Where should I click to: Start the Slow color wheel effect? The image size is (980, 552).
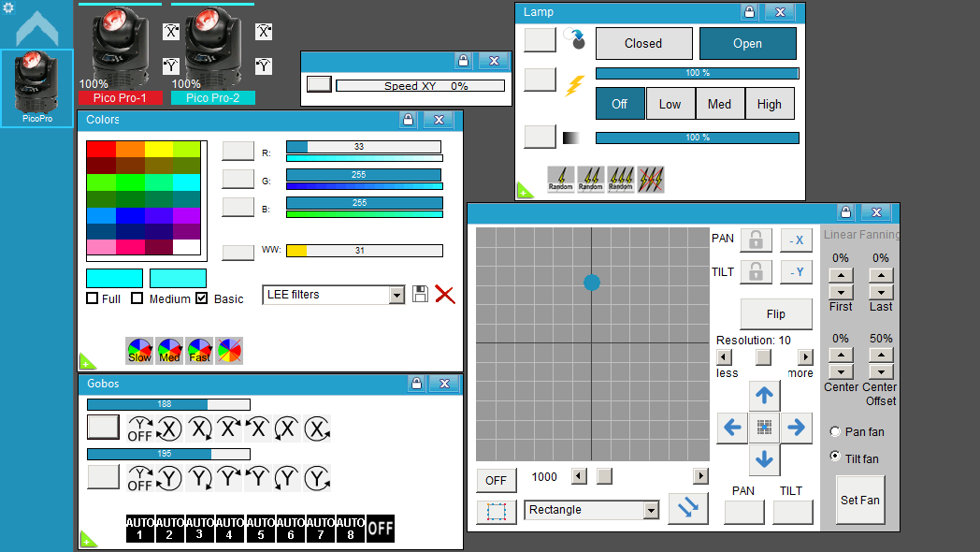pos(139,351)
